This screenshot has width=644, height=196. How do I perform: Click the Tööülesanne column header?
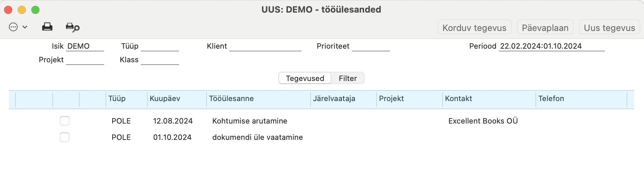pos(259,99)
